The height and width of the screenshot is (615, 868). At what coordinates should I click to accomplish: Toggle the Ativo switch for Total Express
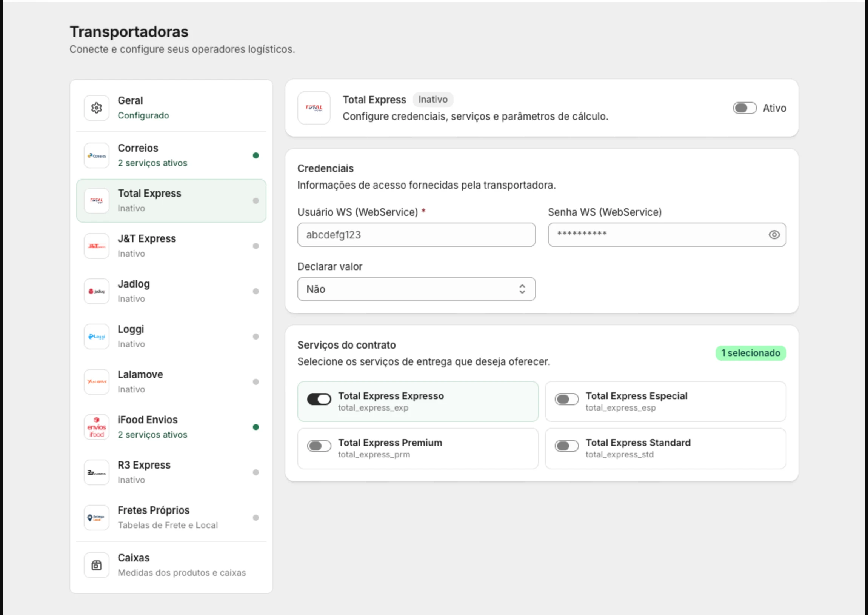[x=745, y=108]
